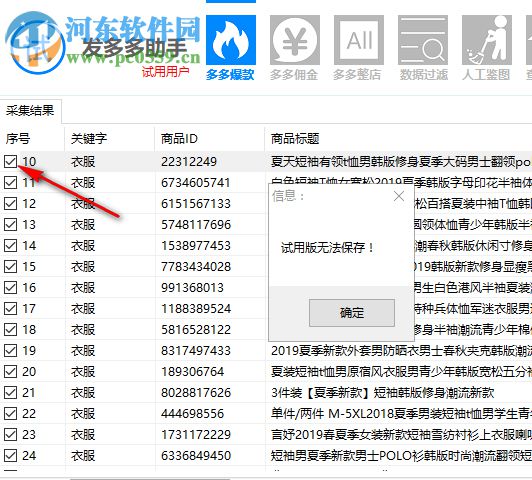Image resolution: width=532 pixels, height=480 pixels.
Task: Select product ID 1731172229
Action: 196,435
